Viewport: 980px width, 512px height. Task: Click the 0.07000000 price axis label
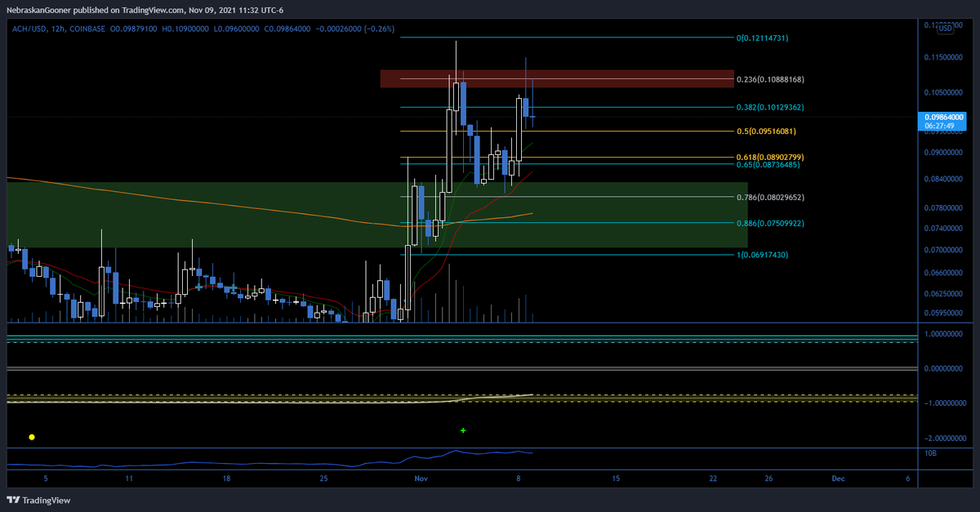click(945, 249)
